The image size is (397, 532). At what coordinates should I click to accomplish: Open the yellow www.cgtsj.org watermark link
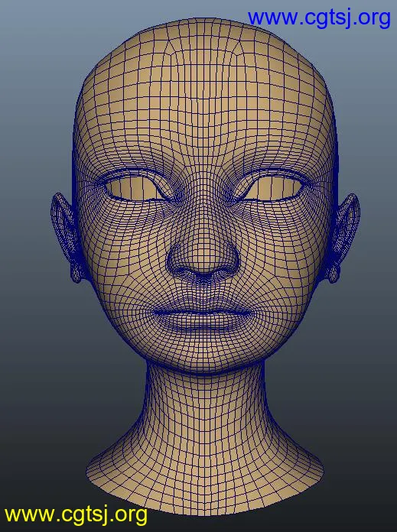[x=76, y=514]
